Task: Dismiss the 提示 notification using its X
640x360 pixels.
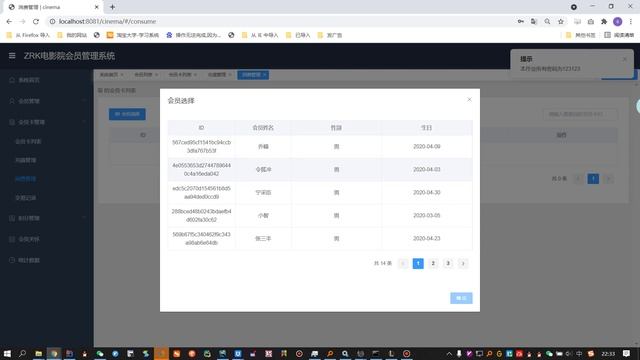Action: coord(624,59)
